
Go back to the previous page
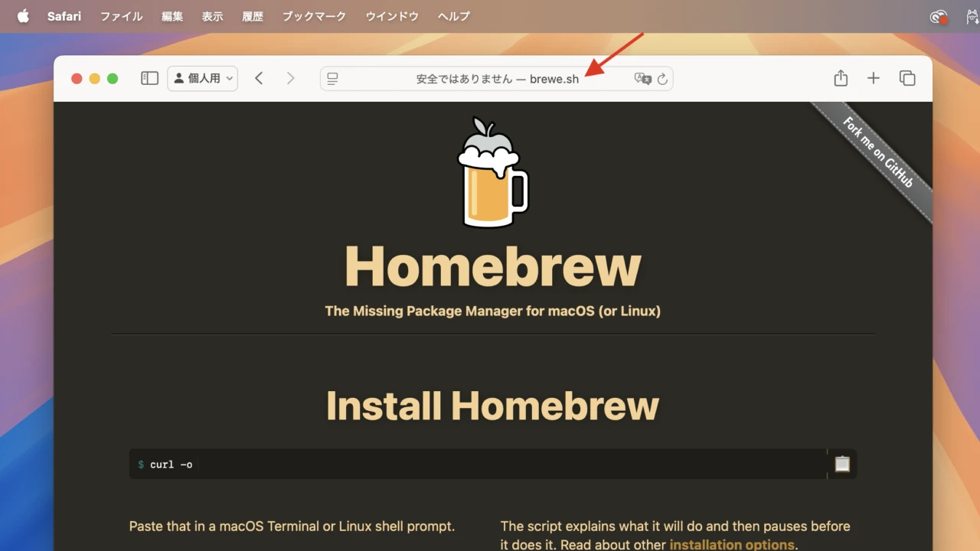tap(259, 78)
